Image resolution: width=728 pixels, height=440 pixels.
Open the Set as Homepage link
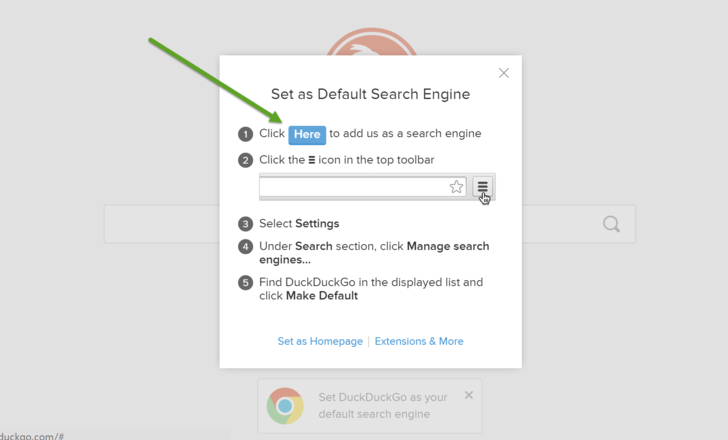[x=320, y=341]
